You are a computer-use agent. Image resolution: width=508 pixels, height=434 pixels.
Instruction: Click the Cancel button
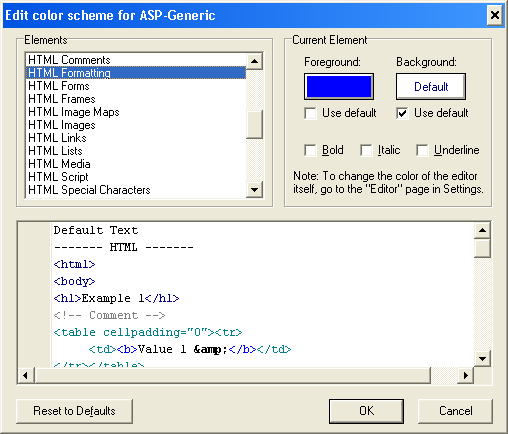(x=455, y=411)
